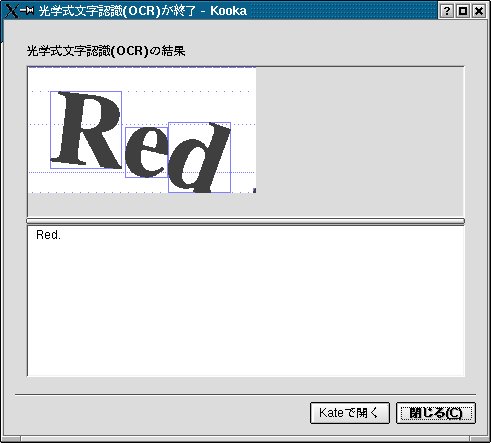This screenshot has width=491, height=443.
Task: Maximize the Kooka OCR result dialog
Action: 463,11
